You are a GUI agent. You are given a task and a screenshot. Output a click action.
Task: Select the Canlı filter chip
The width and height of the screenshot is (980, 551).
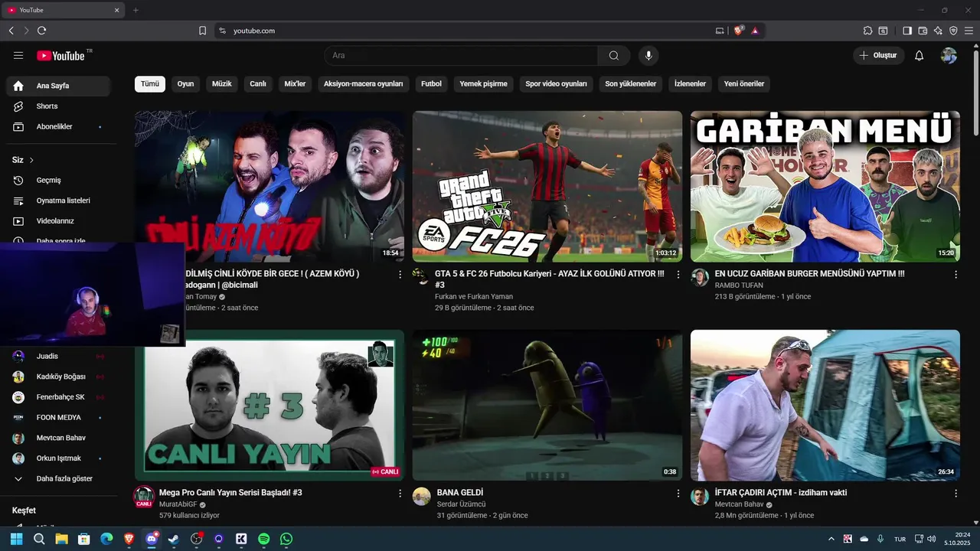pos(258,84)
